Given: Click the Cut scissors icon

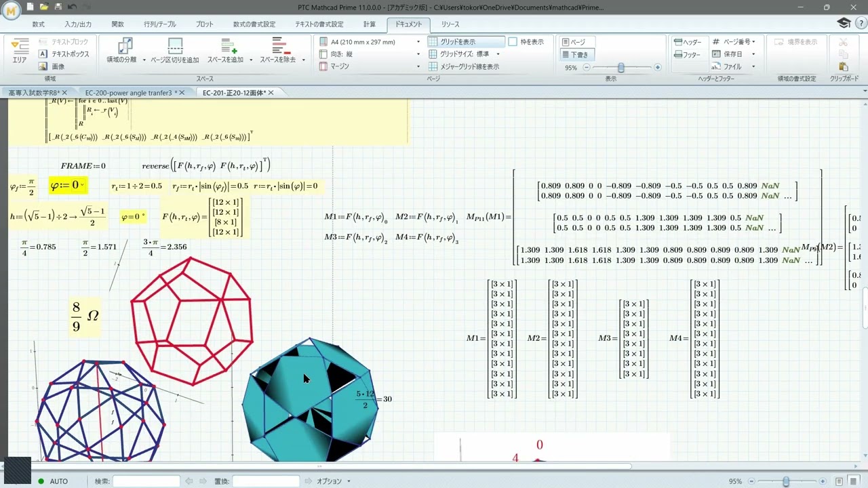Looking at the screenshot, I should click(844, 42).
